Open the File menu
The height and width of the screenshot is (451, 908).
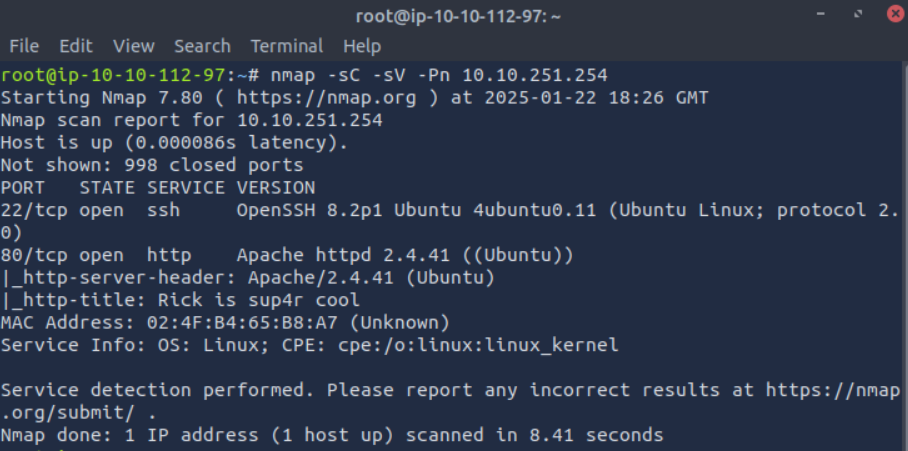tap(24, 46)
